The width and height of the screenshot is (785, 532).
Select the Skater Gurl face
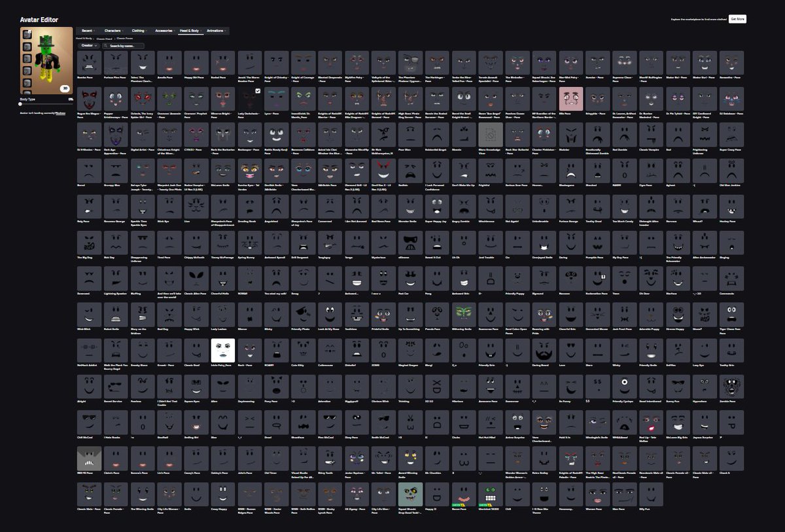[x=705, y=63]
